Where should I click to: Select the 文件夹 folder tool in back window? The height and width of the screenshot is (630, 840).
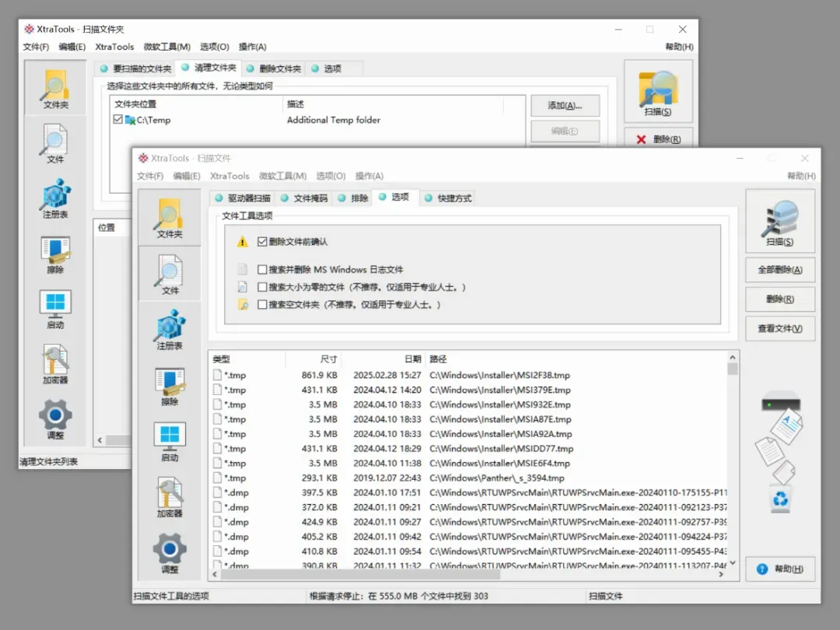click(56, 89)
